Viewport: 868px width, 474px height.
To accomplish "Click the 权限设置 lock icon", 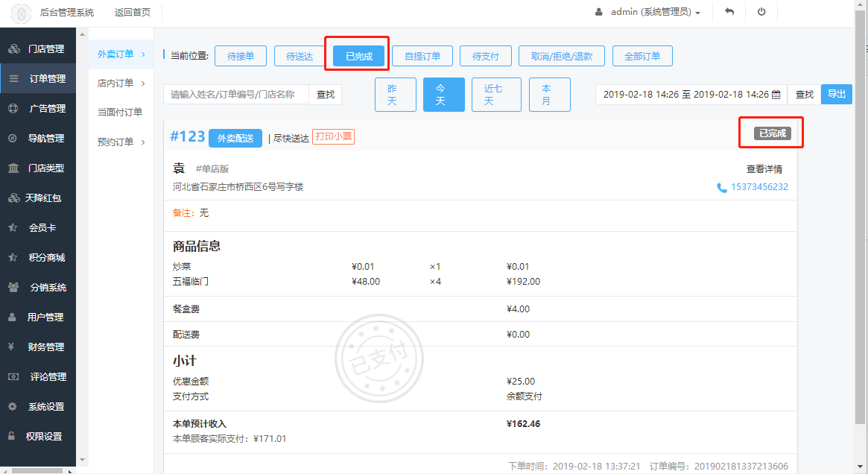I will click(11, 436).
